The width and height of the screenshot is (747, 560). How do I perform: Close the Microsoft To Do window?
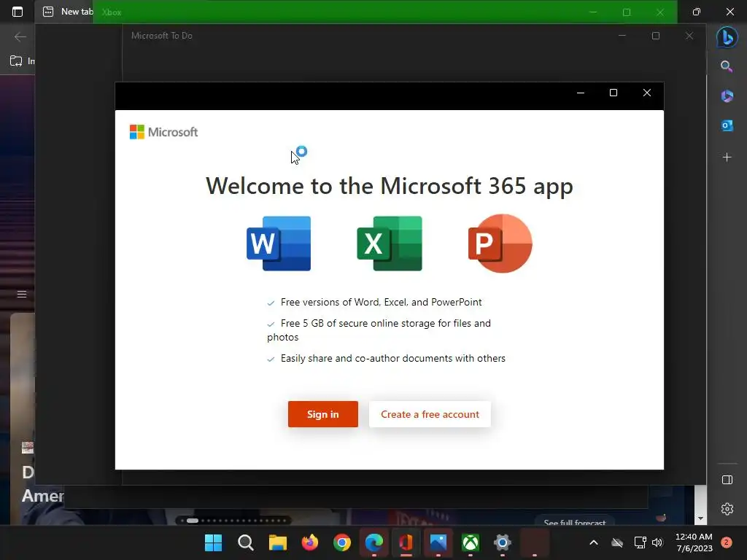(689, 36)
